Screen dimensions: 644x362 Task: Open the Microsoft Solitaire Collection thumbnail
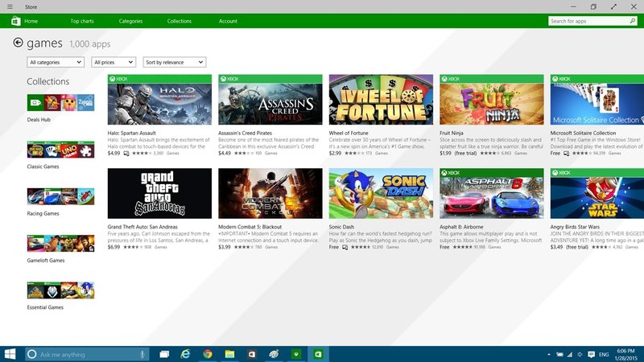tap(597, 100)
